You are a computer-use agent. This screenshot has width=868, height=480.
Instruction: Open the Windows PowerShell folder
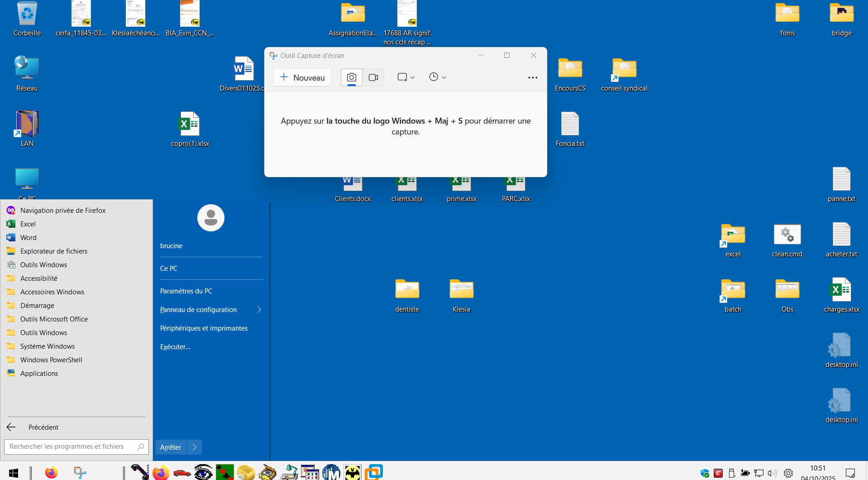(x=51, y=360)
